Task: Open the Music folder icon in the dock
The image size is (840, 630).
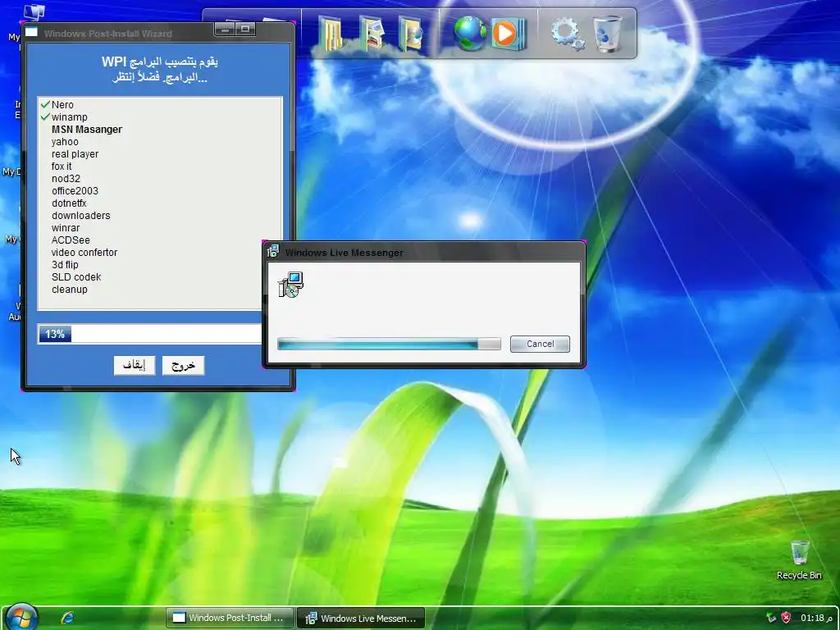Action: 411,34
